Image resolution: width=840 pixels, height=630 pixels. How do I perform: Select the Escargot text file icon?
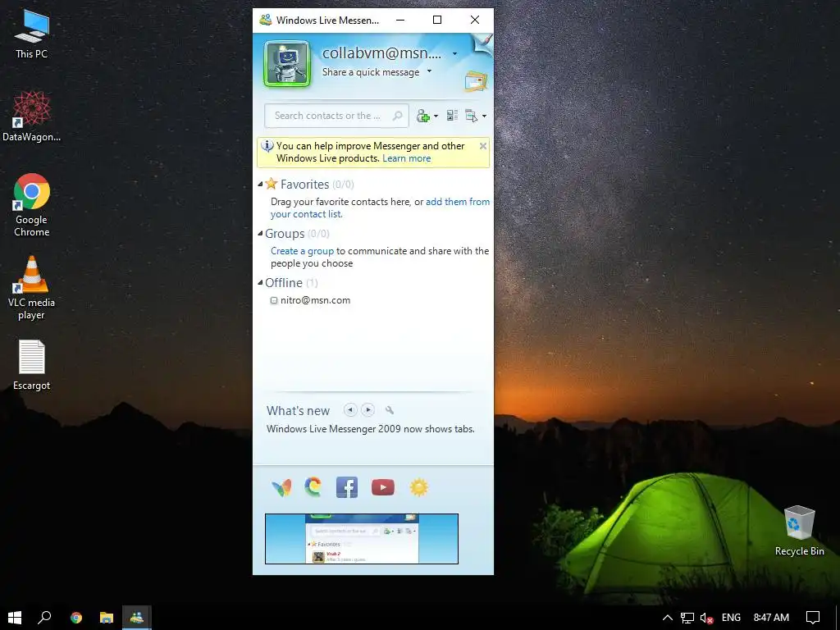click(32, 365)
